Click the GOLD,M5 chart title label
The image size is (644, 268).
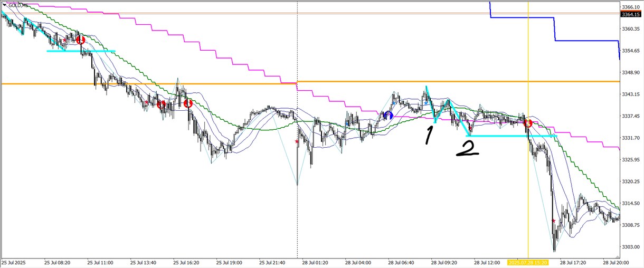14,4
